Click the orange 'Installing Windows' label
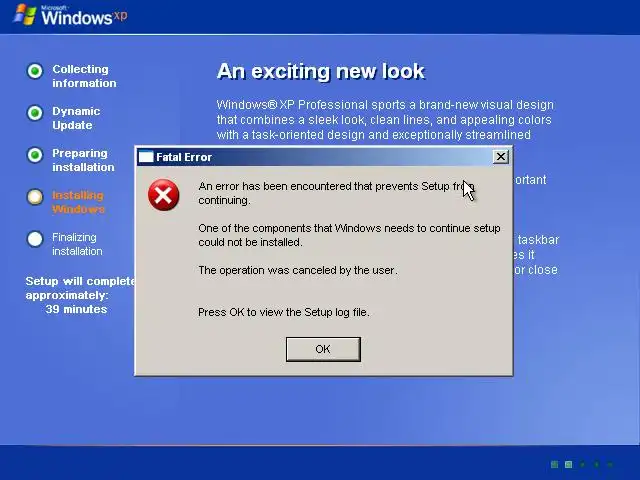Image resolution: width=640 pixels, height=480 pixels. (78, 202)
